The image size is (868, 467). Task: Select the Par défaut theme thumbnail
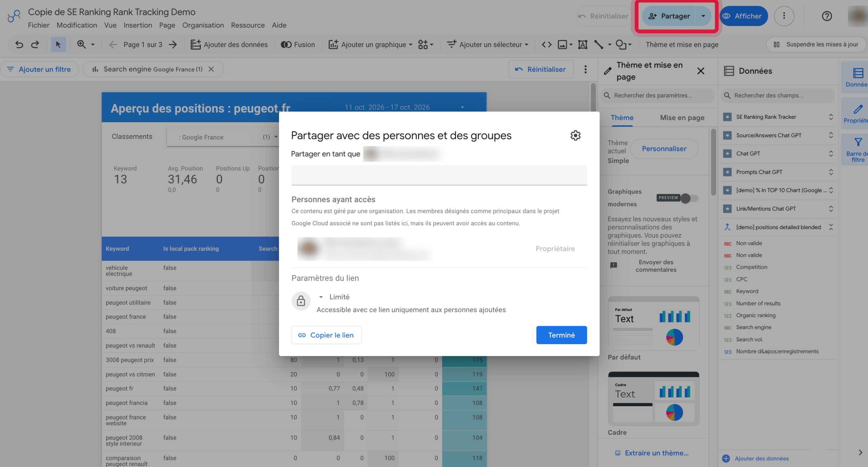point(653,323)
